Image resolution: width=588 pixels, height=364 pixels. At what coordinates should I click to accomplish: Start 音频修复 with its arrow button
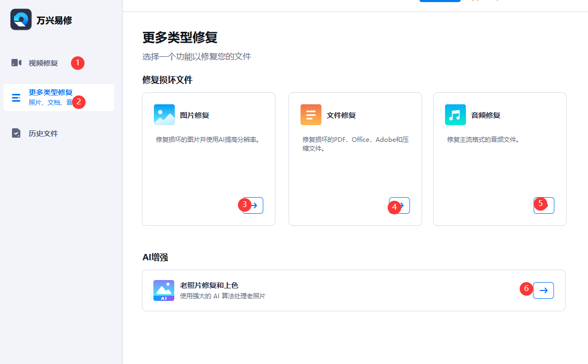[544, 205]
